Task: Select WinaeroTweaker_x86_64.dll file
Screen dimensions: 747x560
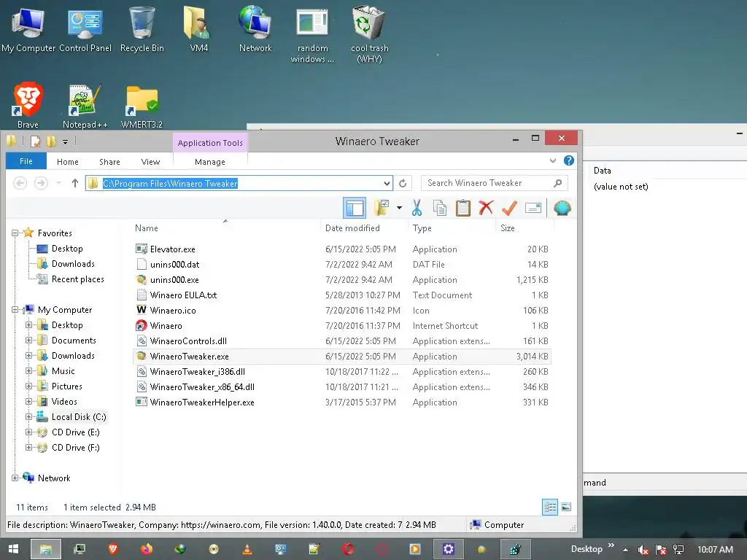Action: pos(202,387)
